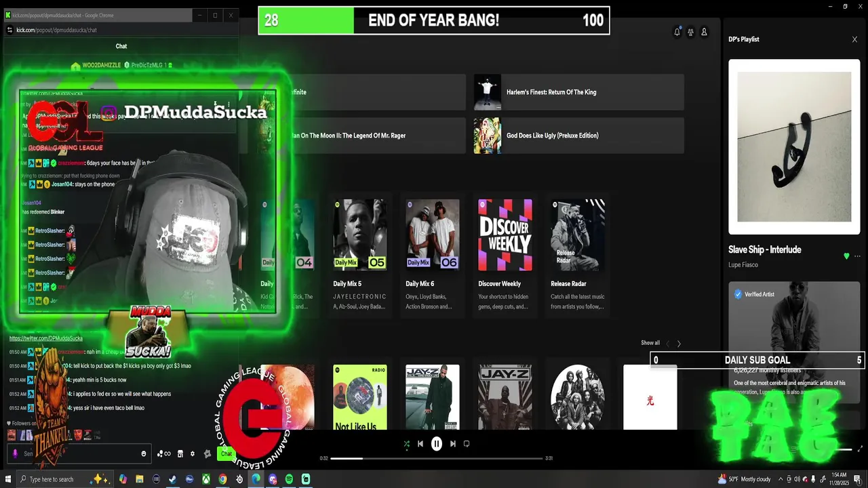Open Steam from taskbar
The height and width of the screenshot is (488, 868).
[x=173, y=479]
